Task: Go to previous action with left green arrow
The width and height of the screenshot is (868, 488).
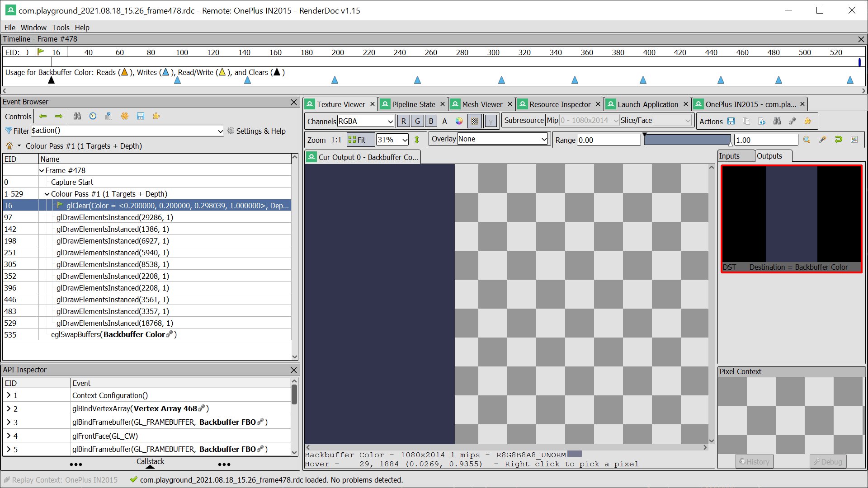Action: tap(43, 116)
